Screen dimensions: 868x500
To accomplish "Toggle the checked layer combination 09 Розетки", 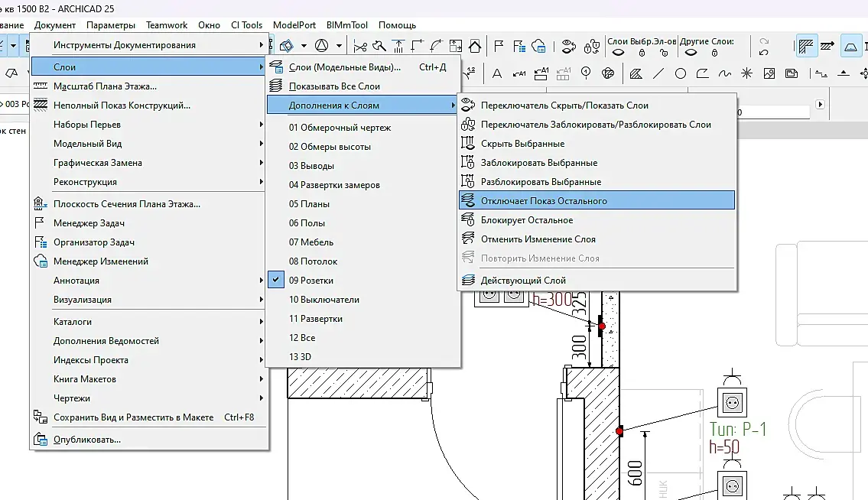I will [x=310, y=281].
